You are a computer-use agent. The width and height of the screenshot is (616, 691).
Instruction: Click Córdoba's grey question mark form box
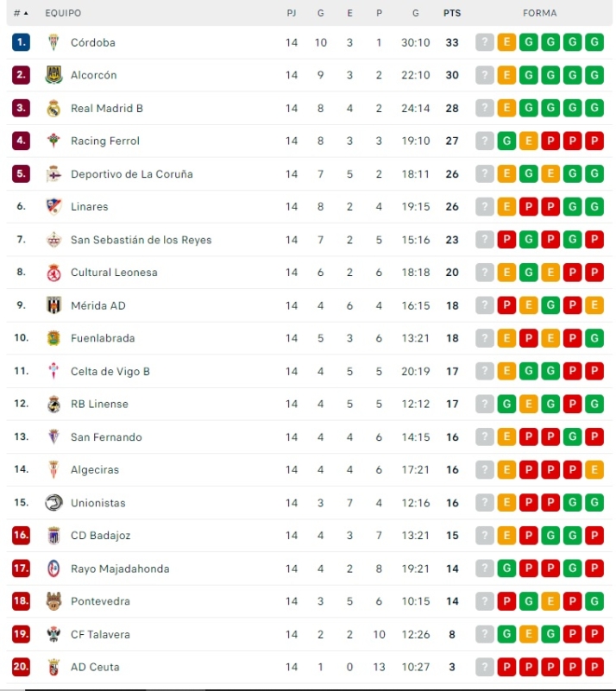(x=485, y=42)
